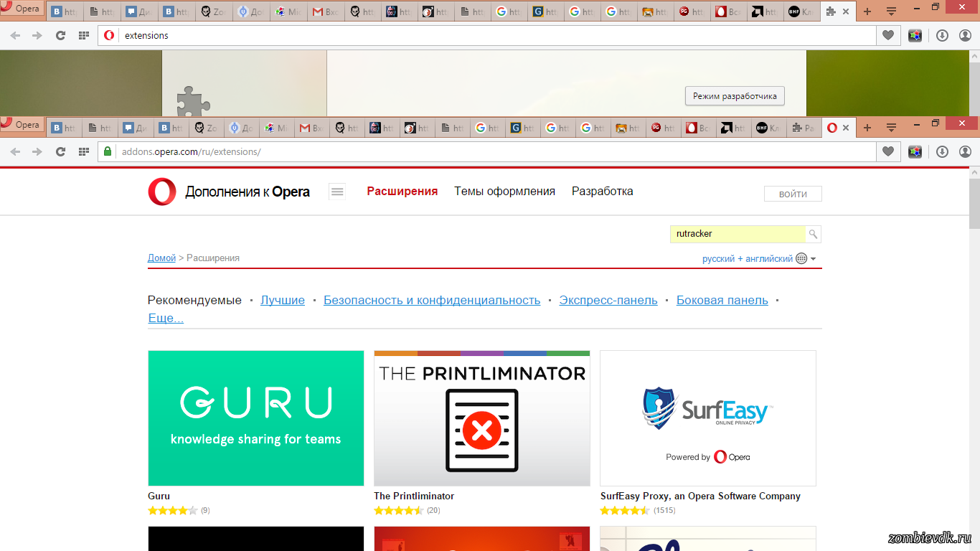The width and height of the screenshot is (980, 551).
Task: Open the Opera menu in the top window
Action: point(22,9)
